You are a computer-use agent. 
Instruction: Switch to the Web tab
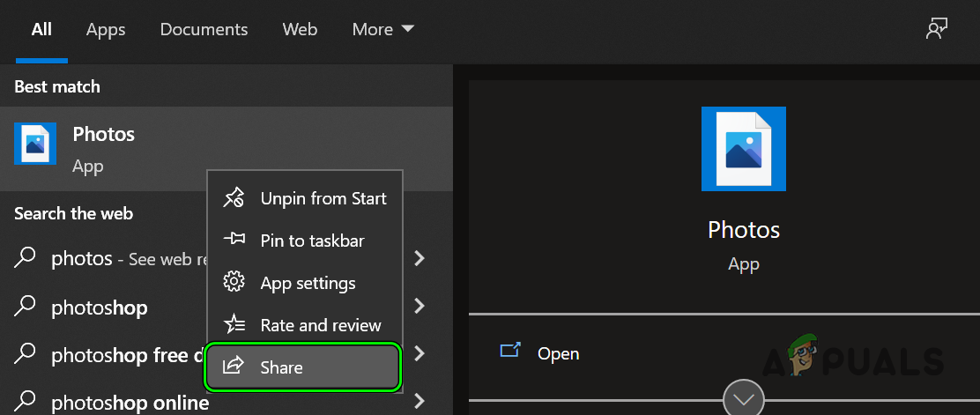point(300,29)
